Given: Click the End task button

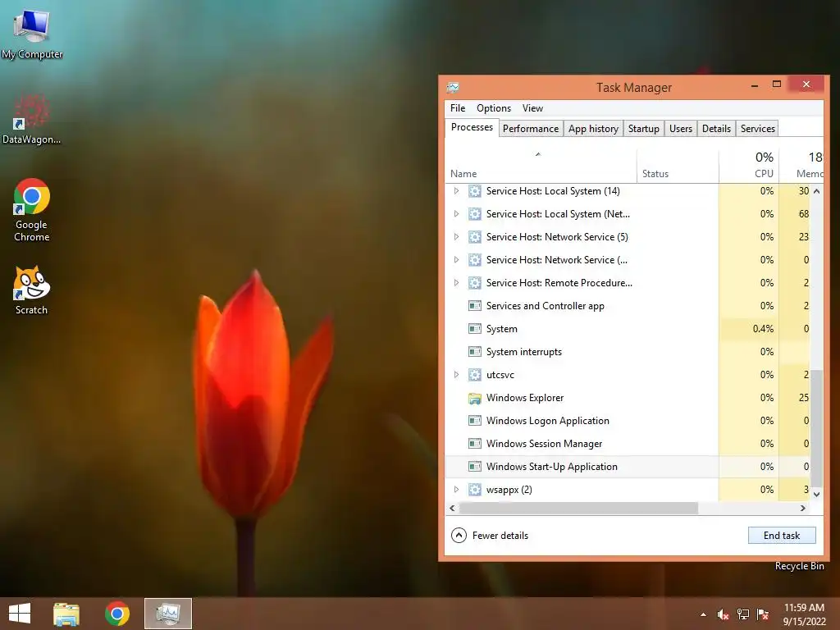Looking at the screenshot, I should [x=782, y=535].
